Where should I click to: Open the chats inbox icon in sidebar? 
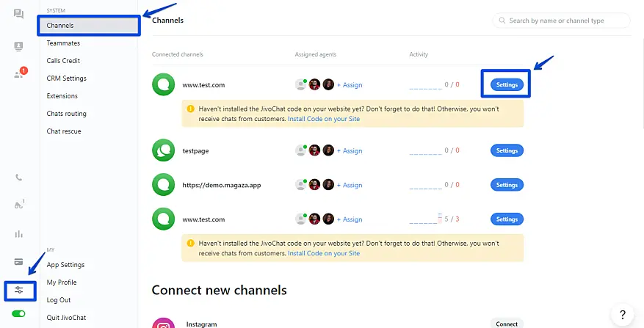[x=18, y=14]
